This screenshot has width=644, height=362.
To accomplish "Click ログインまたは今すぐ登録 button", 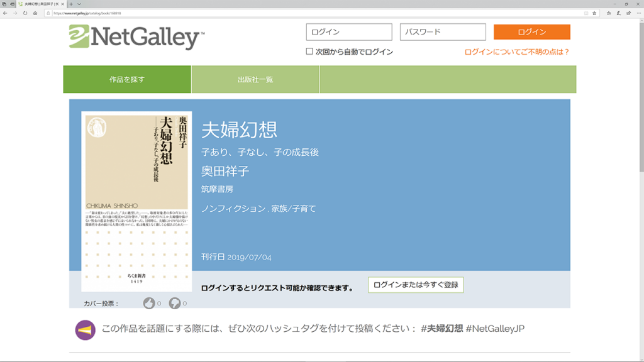I will 416,285.
